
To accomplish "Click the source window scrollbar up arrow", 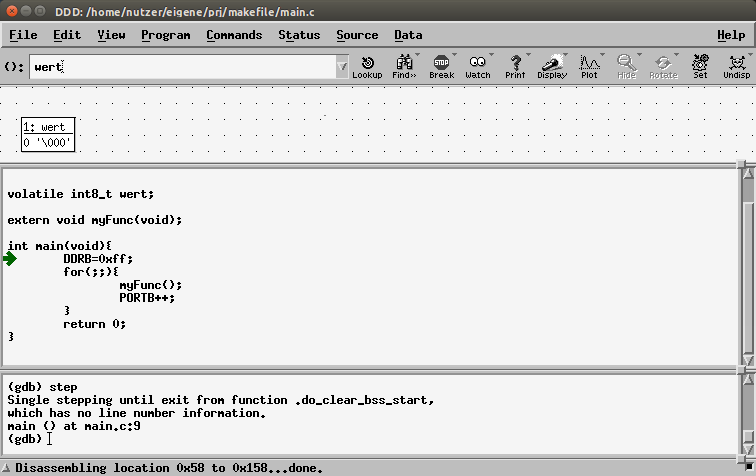I will point(748,173).
